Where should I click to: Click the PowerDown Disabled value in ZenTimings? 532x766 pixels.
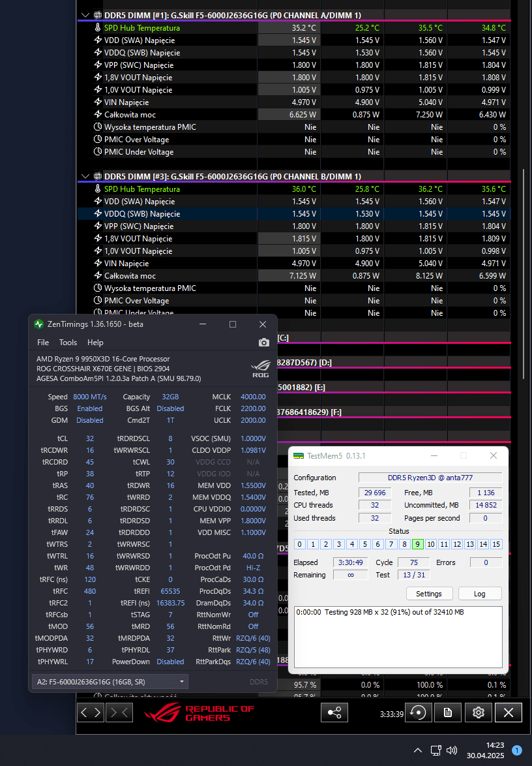pyautogui.click(x=170, y=662)
